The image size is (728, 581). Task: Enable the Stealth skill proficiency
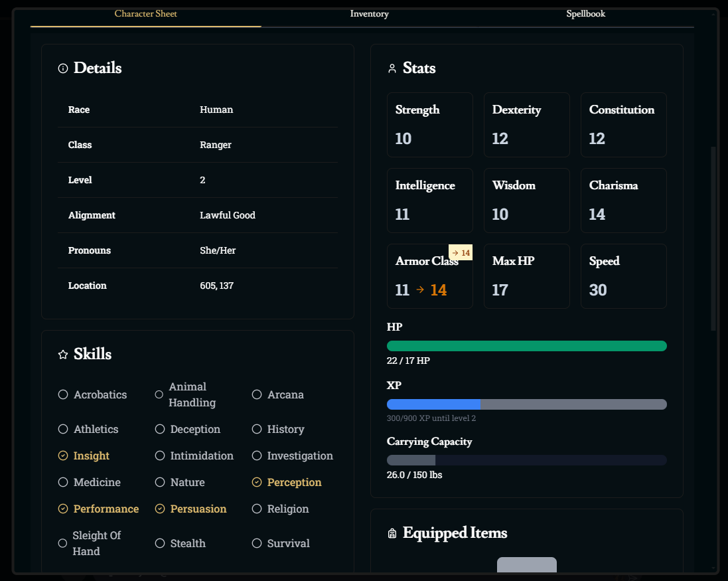[160, 543]
